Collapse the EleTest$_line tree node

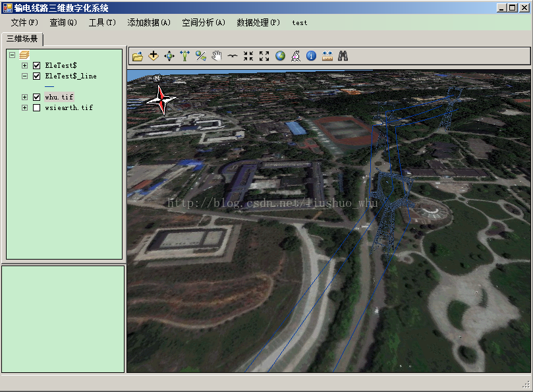click(x=25, y=76)
